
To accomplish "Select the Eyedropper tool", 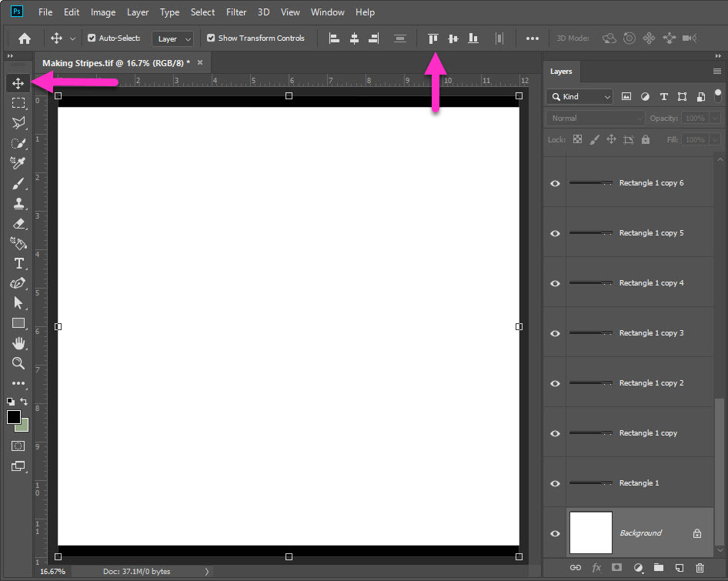I will [x=18, y=163].
